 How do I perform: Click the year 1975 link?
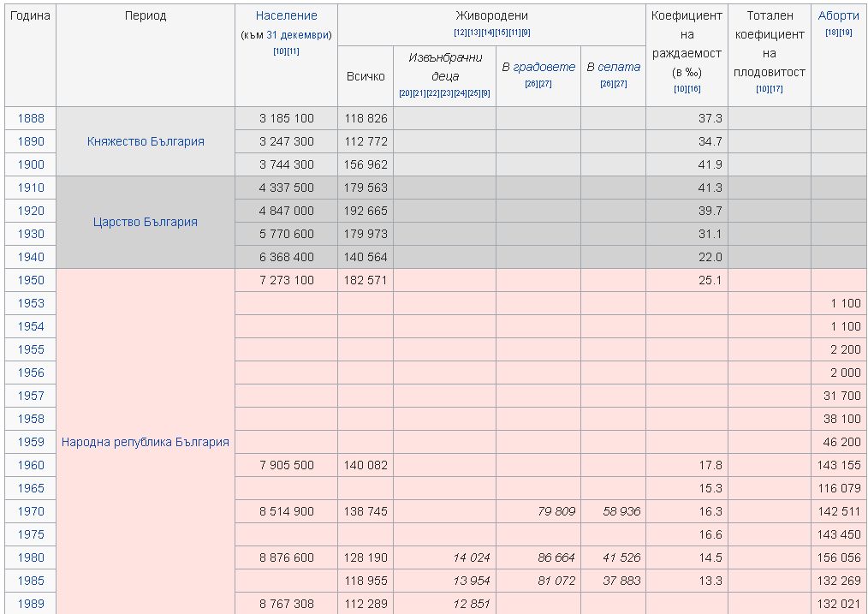[x=31, y=534]
